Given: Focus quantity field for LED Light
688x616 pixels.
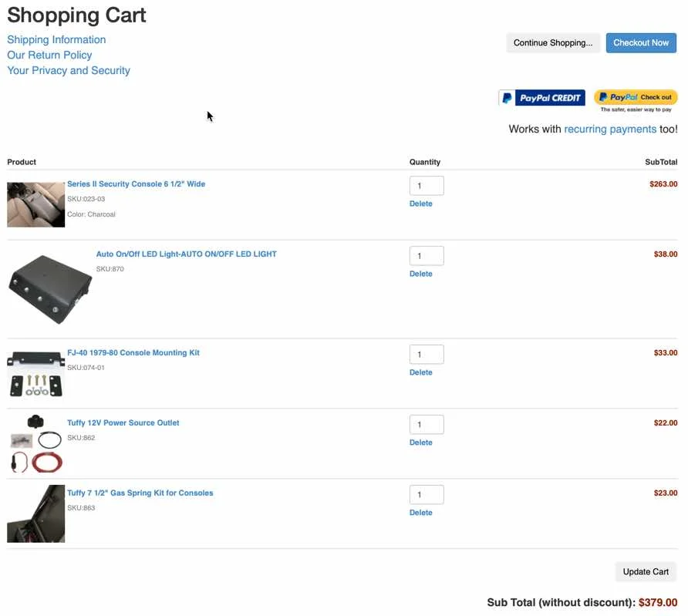Looking at the screenshot, I should tap(427, 256).
